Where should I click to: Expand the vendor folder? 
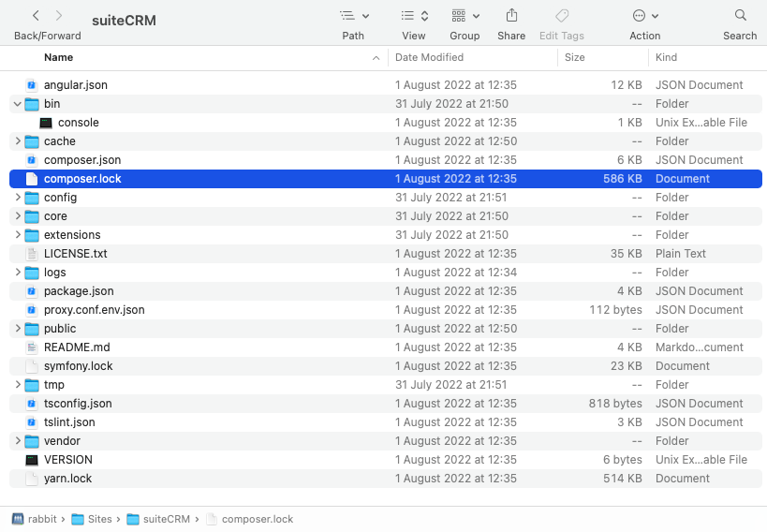click(17, 441)
